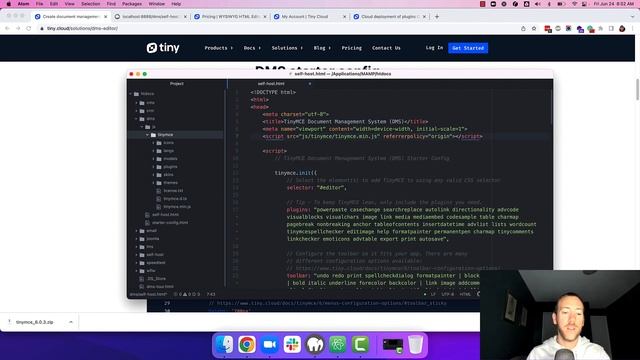Image resolution: width=640 pixels, height=360 pixels.
Task: Select the speedtest folder in tree
Action: pos(156,263)
